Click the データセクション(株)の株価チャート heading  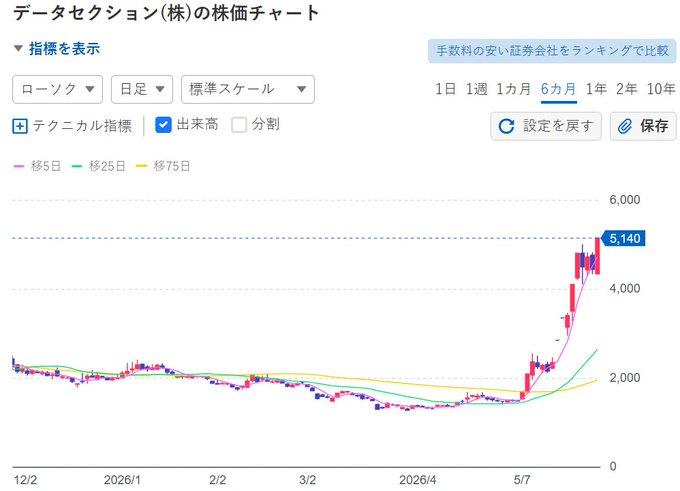pos(167,13)
